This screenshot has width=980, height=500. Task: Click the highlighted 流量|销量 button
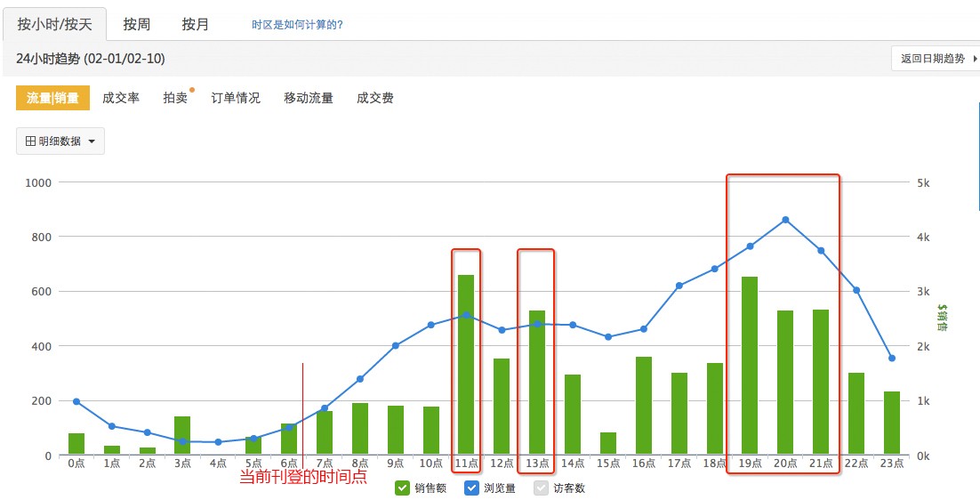[52, 98]
